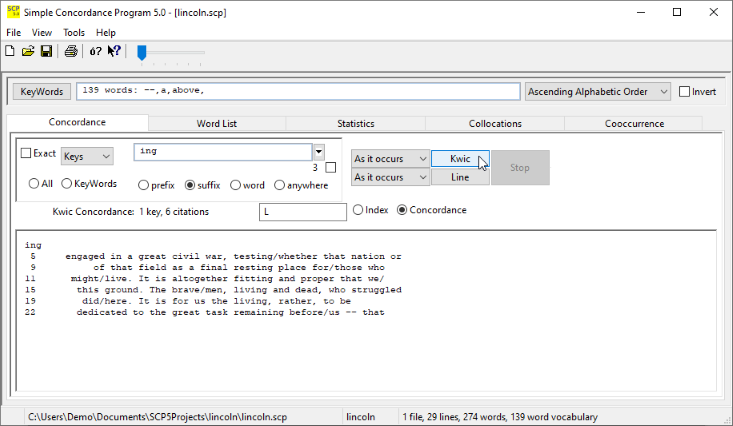Switch to the Word List tab
Viewport: 733px width, 426px height.
point(217,124)
